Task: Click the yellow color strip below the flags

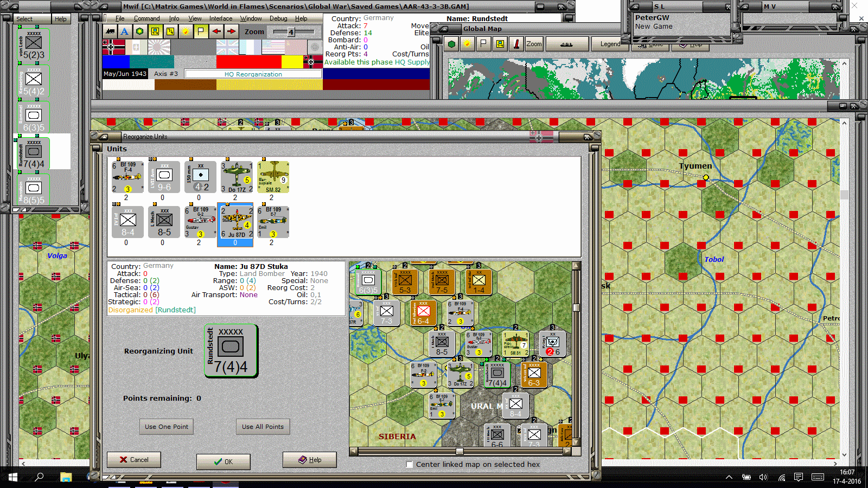Action: tap(292, 62)
